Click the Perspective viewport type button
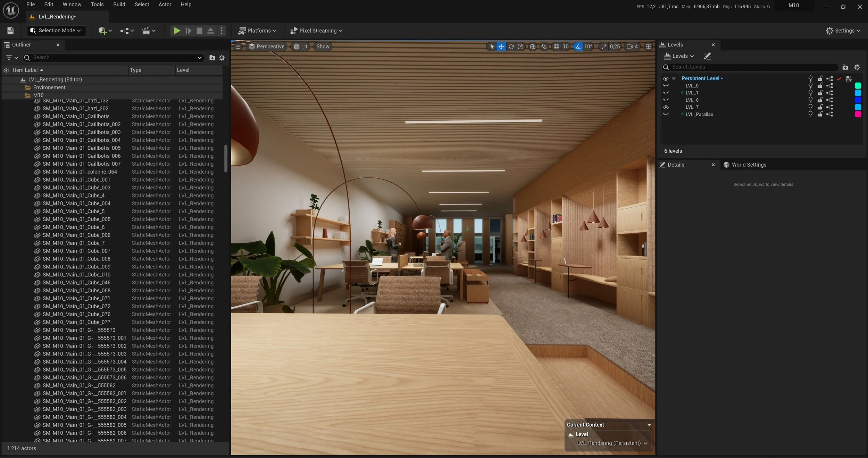Image resolution: width=868 pixels, height=458 pixels. coord(267,47)
